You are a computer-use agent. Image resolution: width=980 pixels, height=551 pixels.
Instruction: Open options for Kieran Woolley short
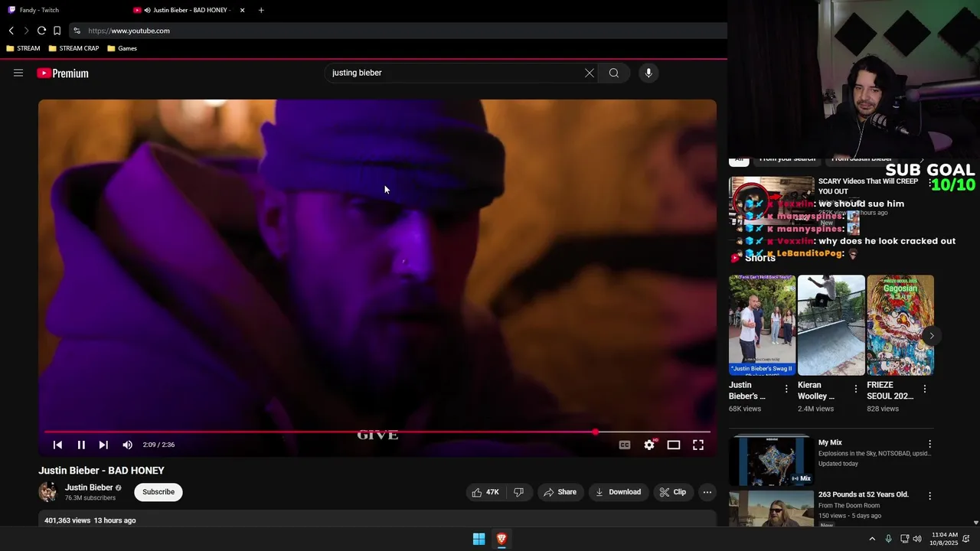[855, 389]
